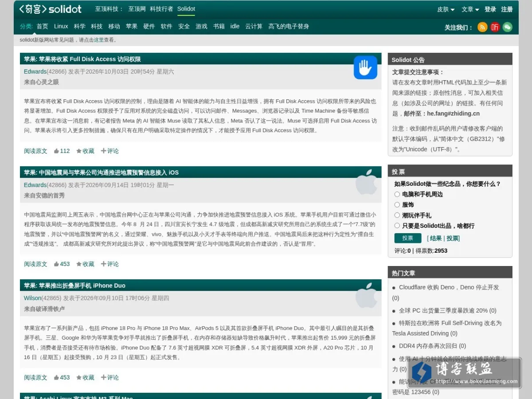Open the 云计算 category
This screenshot has width=532, height=399.
254,26
